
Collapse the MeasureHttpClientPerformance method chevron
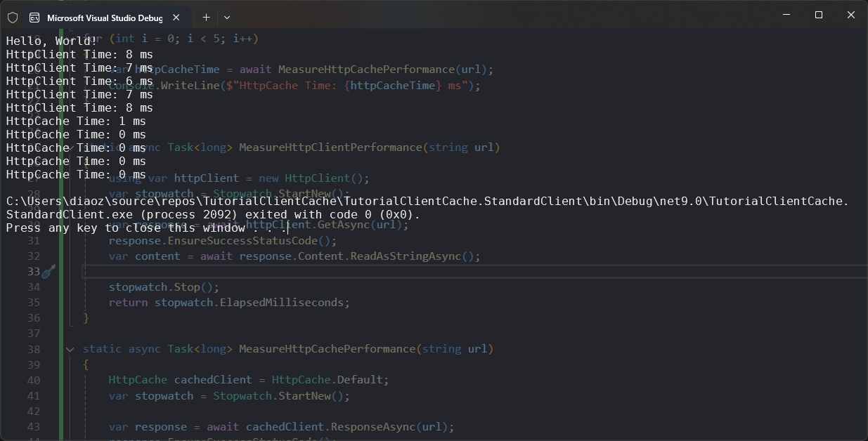point(70,147)
